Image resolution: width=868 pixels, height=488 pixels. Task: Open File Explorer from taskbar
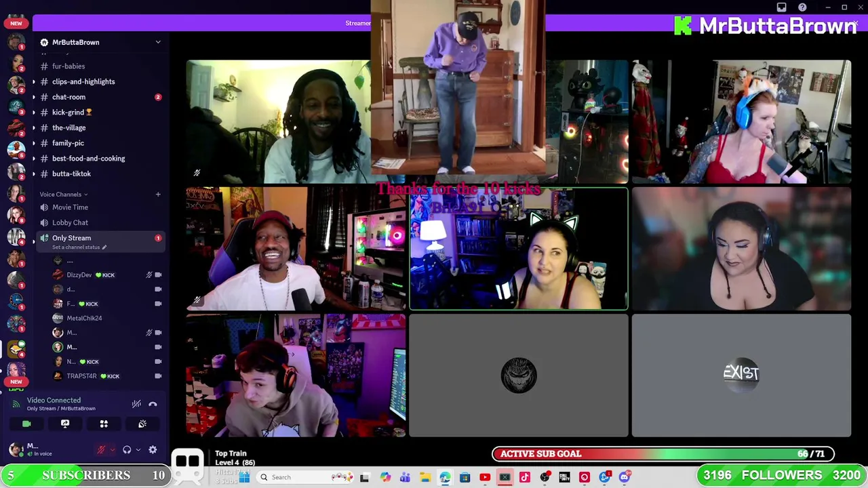click(x=425, y=477)
